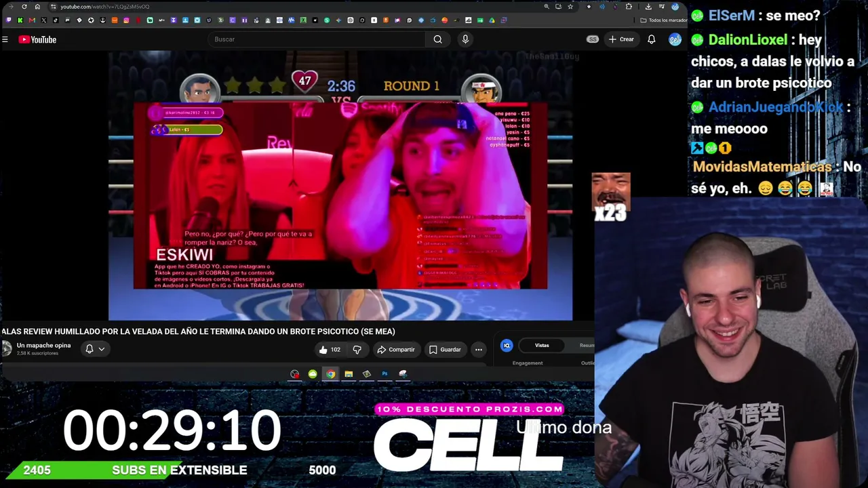Open the YouTube guide hamburger menu
Screen dimensions: 868x488
click(x=5, y=39)
